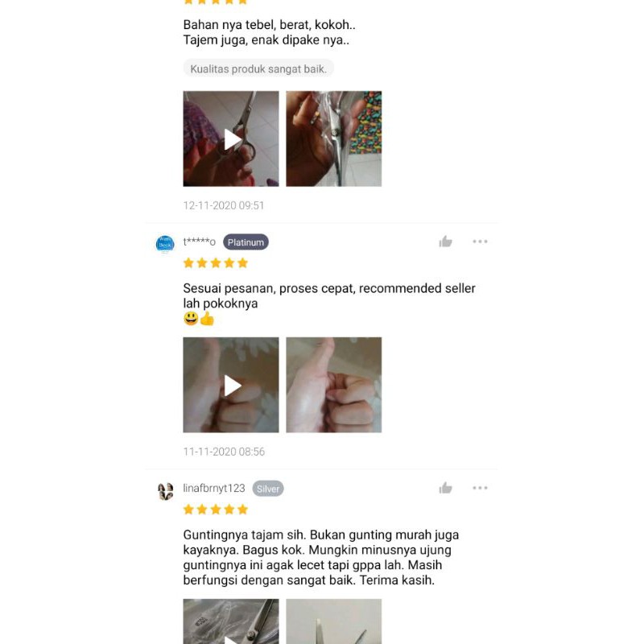Tap star rating on linafbrnyt123's review
Viewport: 644px width, 644px height.
click(x=216, y=510)
